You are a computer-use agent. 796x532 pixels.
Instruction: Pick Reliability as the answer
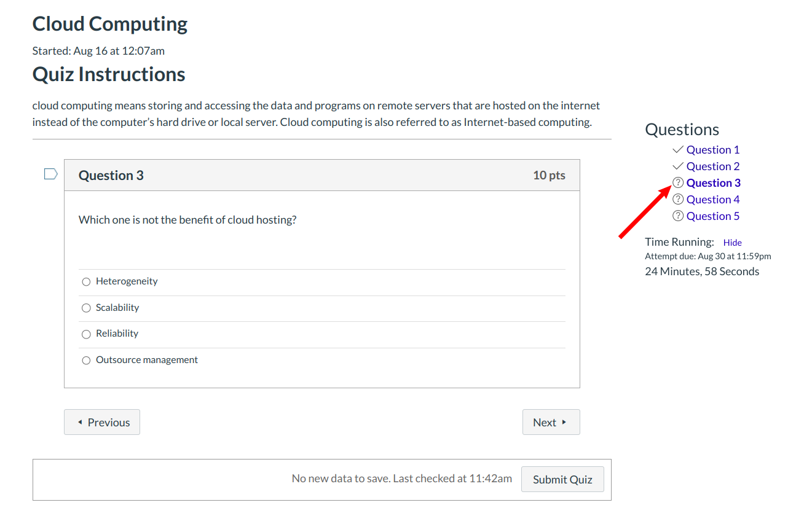tap(86, 334)
